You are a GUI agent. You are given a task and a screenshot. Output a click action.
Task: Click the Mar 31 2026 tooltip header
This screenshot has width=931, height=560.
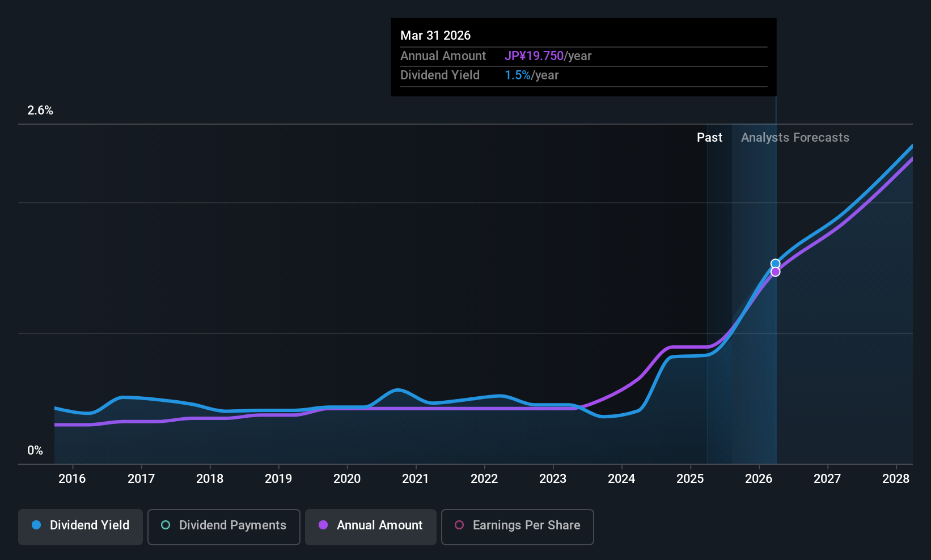[x=435, y=35]
